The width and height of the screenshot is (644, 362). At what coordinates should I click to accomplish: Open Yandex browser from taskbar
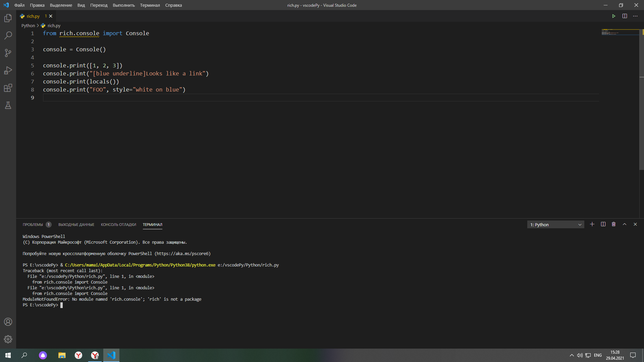click(x=78, y=355)
